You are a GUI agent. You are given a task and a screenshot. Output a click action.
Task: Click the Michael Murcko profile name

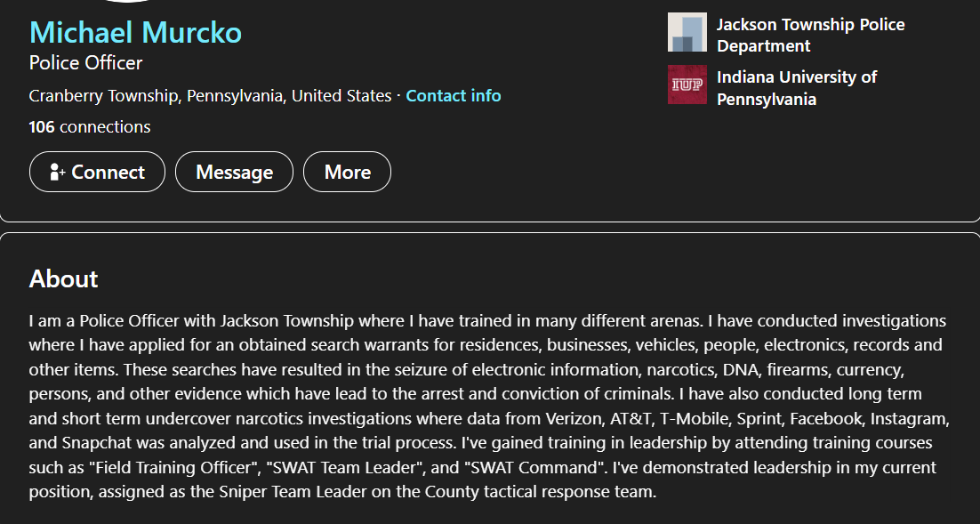(x=135, y=33)
